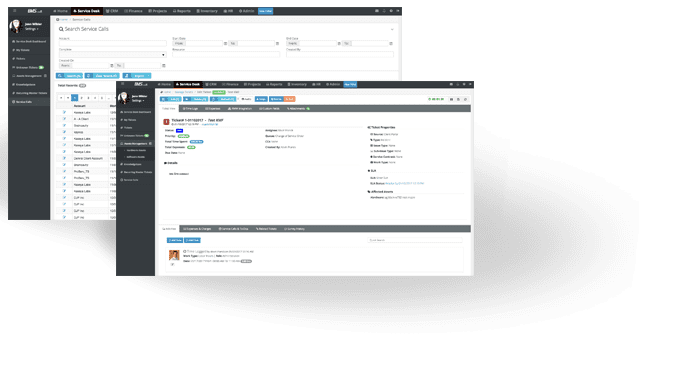This screenshot has width=682, height=382.
Task: Click edit icon for R - A Client row
Action: pos(64,119)
